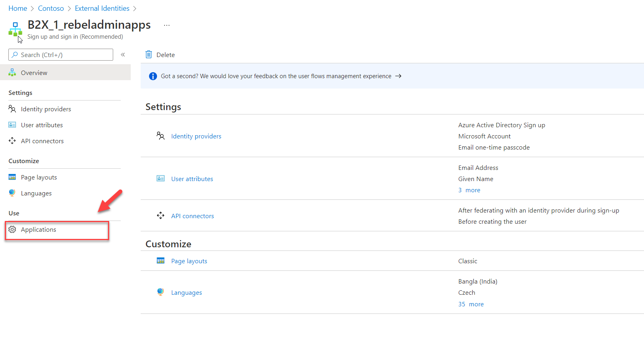Open the Identity providers link in Settings
This screenshot has height=343, width=644.
click(196, 136)
